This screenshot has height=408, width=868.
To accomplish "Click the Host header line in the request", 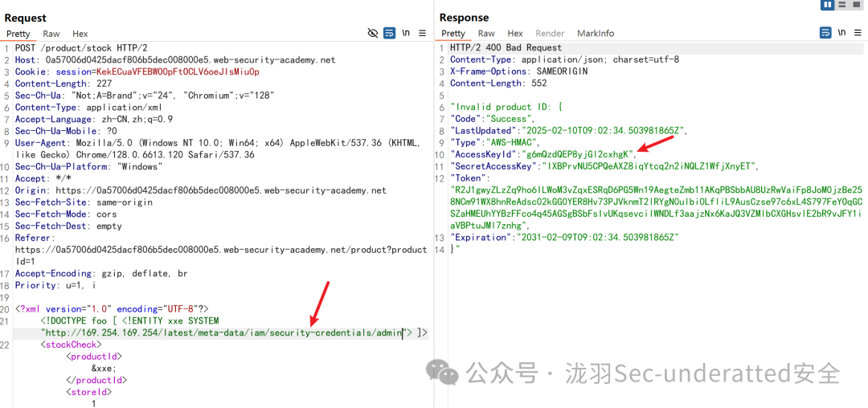I will coord(175,59).
